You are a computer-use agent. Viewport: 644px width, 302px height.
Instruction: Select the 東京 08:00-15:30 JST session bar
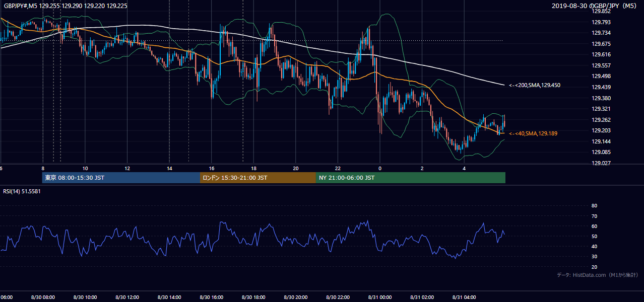121,178
